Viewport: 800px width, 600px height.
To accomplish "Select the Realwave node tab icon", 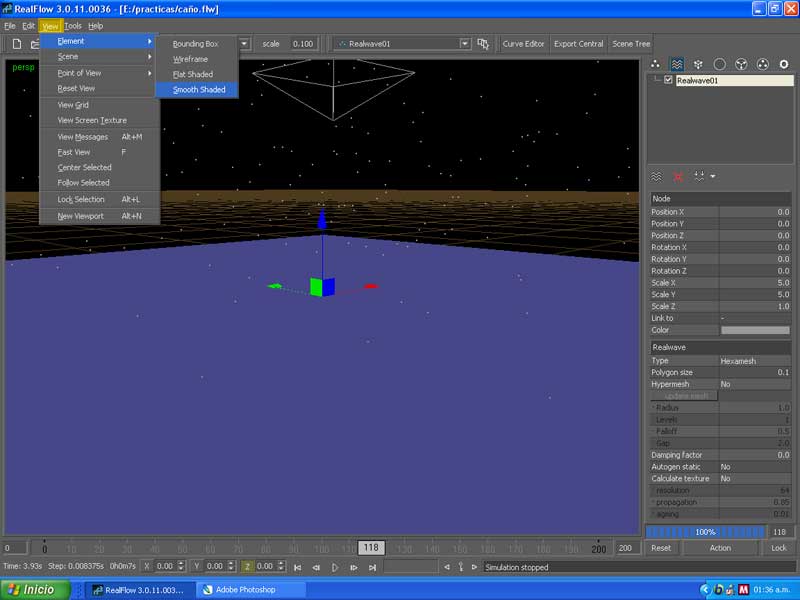I will [677, 64].
